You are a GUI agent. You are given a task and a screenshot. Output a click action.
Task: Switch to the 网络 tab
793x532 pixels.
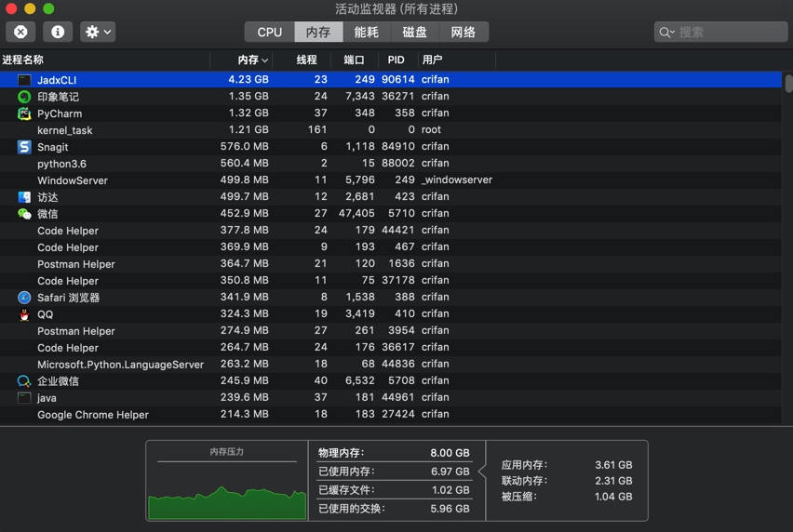coord(464,32)
